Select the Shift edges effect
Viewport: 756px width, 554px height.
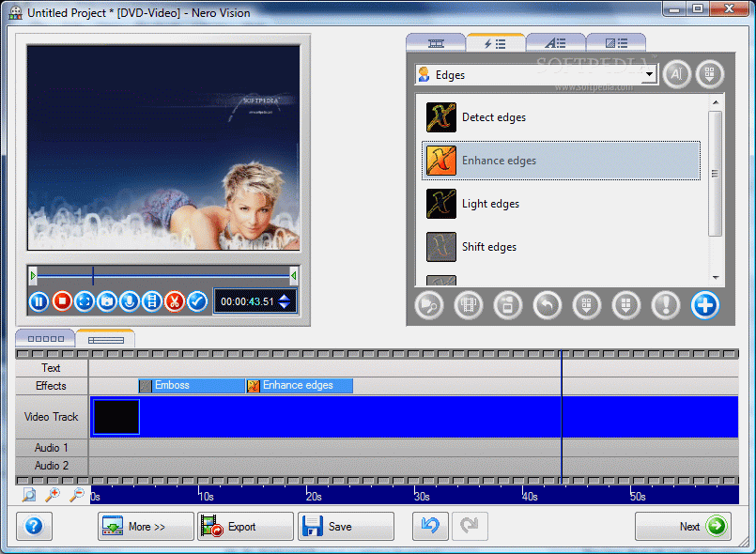click(562, 247)
